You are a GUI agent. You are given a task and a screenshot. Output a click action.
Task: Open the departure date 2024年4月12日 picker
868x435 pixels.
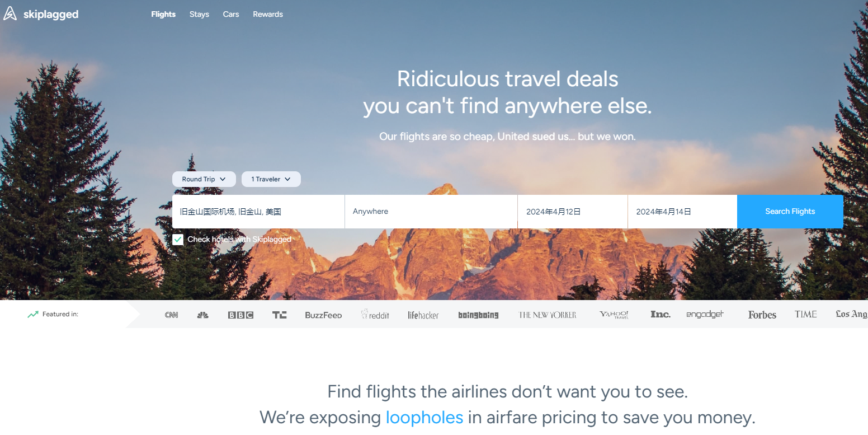tap(573, 212)
